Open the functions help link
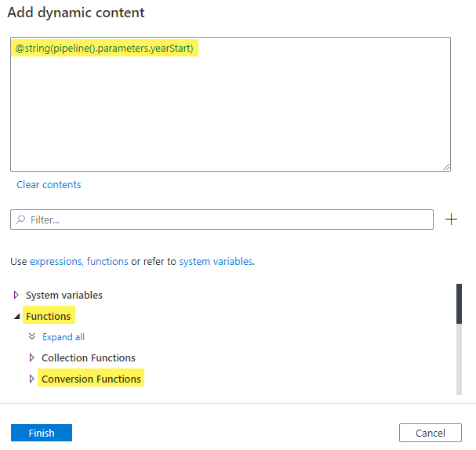 pyautogui.click(x=107, y=262)
